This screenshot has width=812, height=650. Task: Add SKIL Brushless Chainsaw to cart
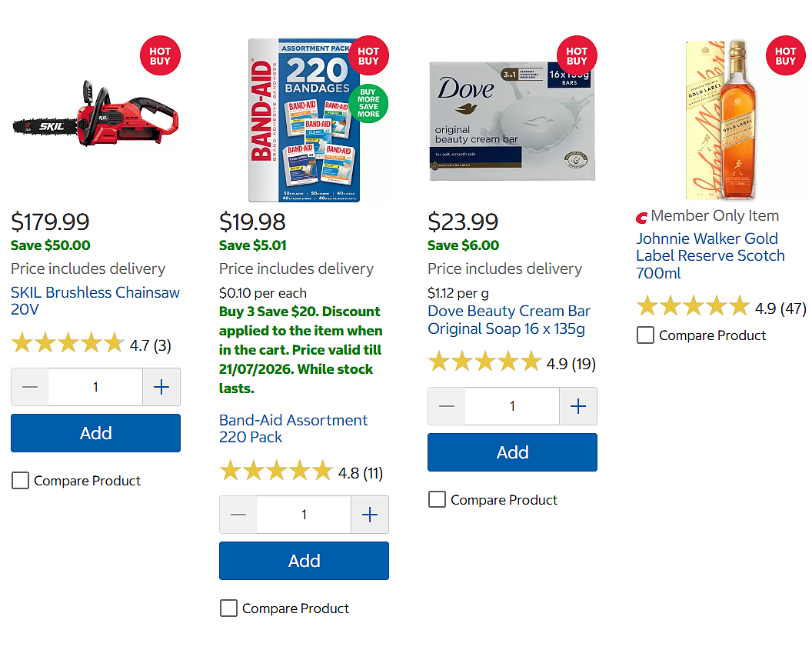[96, 433]
